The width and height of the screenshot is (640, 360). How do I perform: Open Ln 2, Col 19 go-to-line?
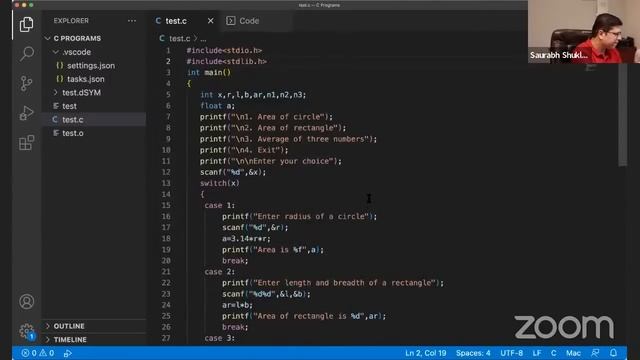(425, 353)
